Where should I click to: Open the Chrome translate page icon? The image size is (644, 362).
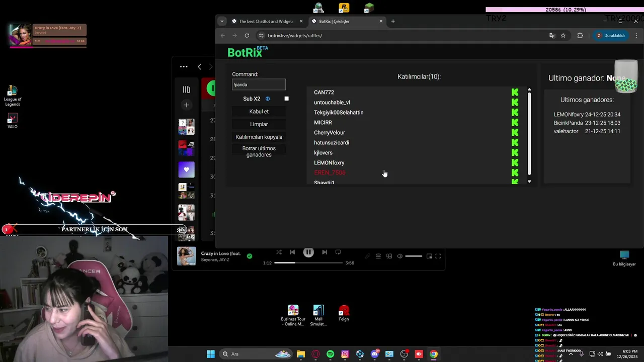(552, 36)
